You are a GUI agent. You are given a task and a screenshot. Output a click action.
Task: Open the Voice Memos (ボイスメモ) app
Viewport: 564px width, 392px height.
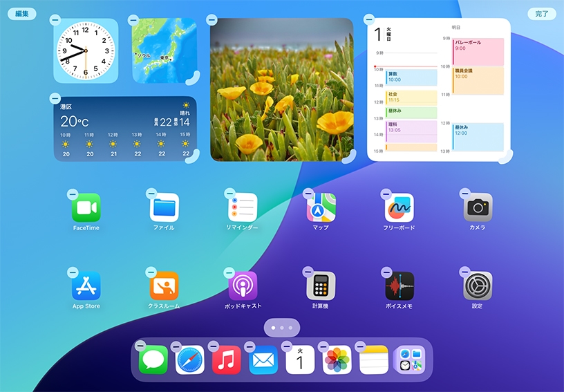coord(399,286)
